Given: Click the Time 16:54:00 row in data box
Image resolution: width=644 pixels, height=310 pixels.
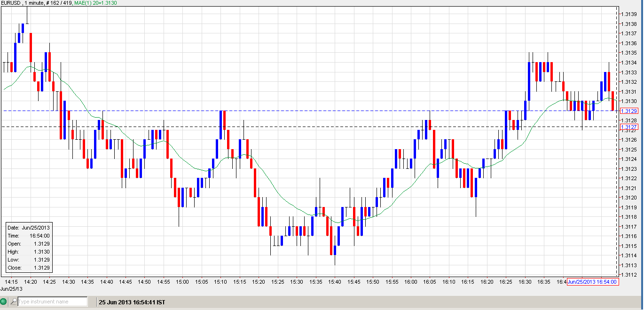Looking at the screenshot, I should click(x=29, y=236).
